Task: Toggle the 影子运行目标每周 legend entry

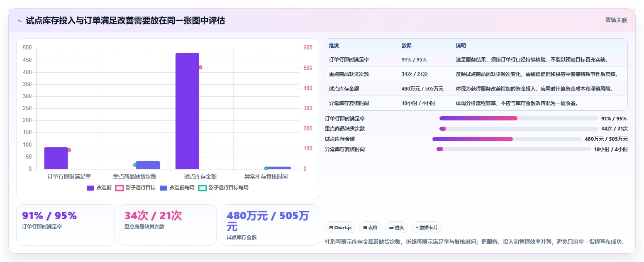Action: (223, 188)
